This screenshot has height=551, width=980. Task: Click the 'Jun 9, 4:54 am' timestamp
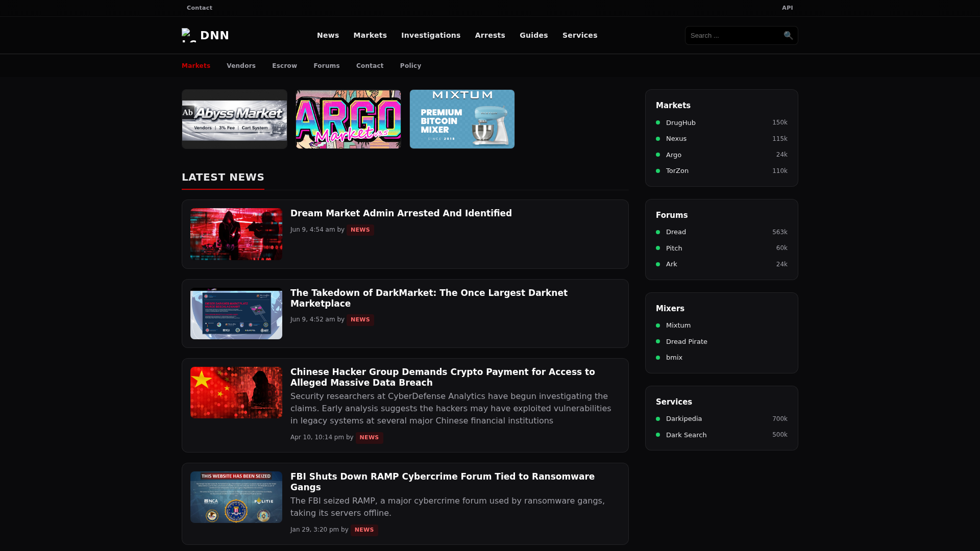(313, 230)
